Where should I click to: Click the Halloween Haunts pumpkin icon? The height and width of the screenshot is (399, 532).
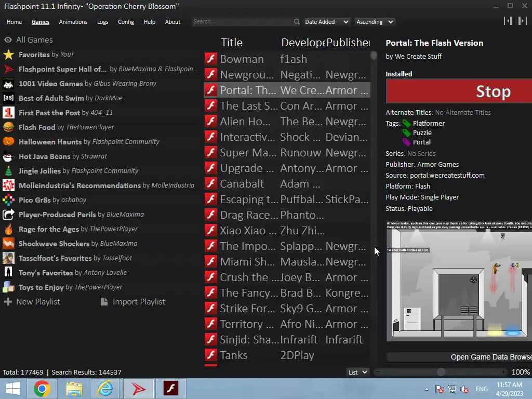pos(8,142)
